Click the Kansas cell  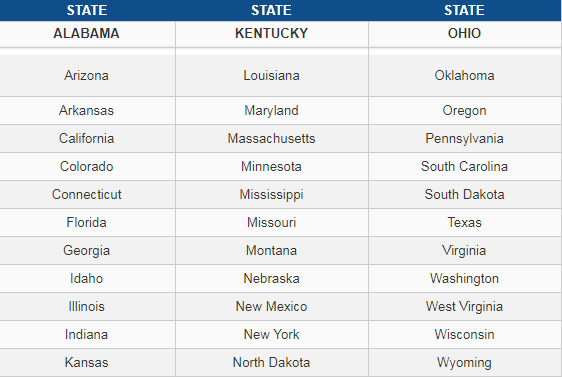coord(86,362)
